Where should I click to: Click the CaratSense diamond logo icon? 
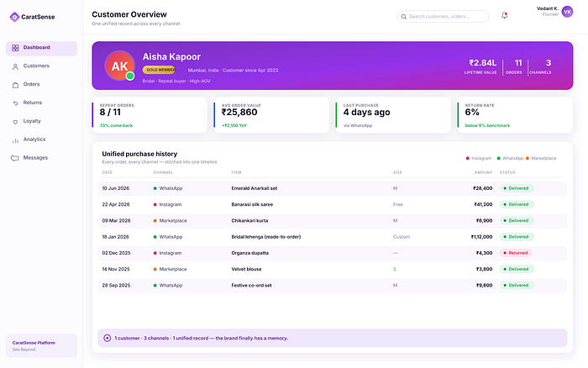(x=14, y=17)
